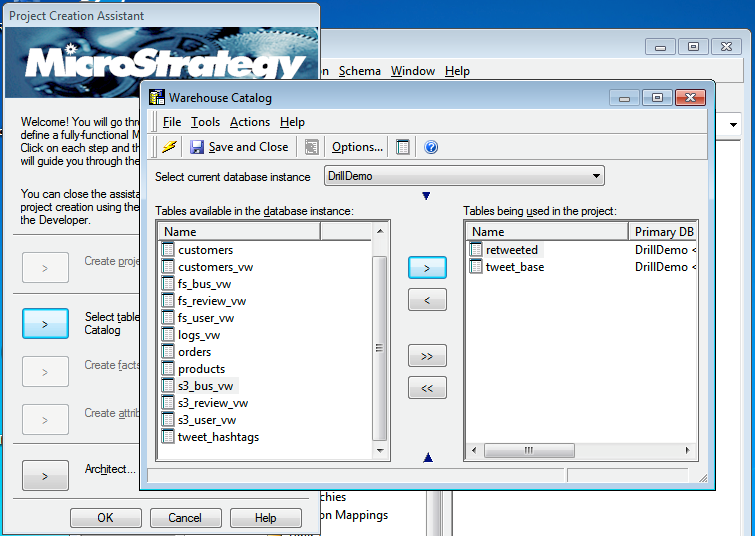This screenshot has height=536, width=755.
Task: Click the lightning bolt read catalog icon
Action: 170,147
